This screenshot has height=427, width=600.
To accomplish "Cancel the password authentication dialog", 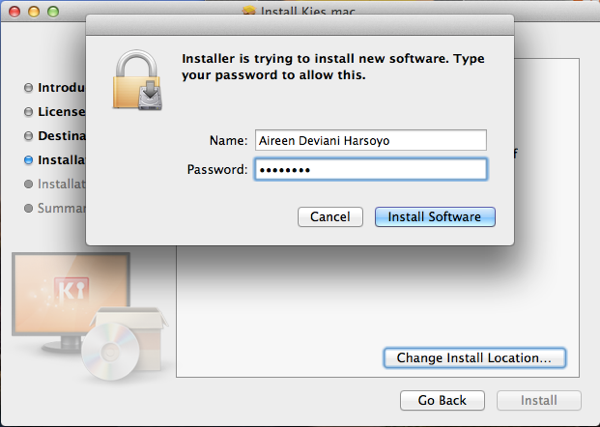I will coord(330,217).
